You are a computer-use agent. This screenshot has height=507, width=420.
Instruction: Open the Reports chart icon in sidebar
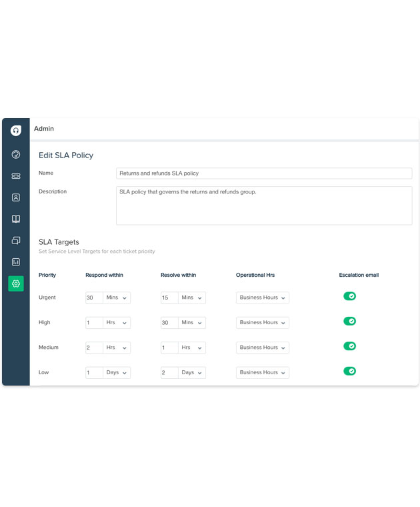[x=16, y=262]
